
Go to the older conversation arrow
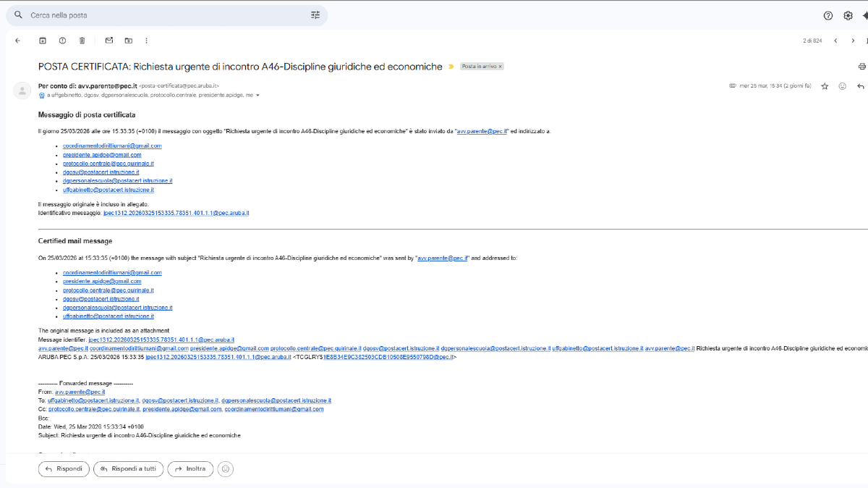click(853, 41)
